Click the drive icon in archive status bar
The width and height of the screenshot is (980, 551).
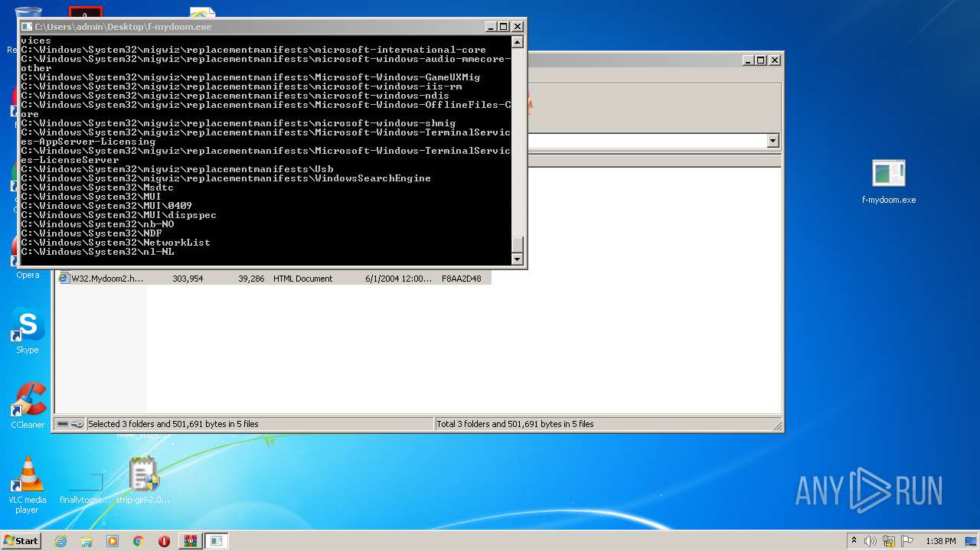(x=63, y=424)
